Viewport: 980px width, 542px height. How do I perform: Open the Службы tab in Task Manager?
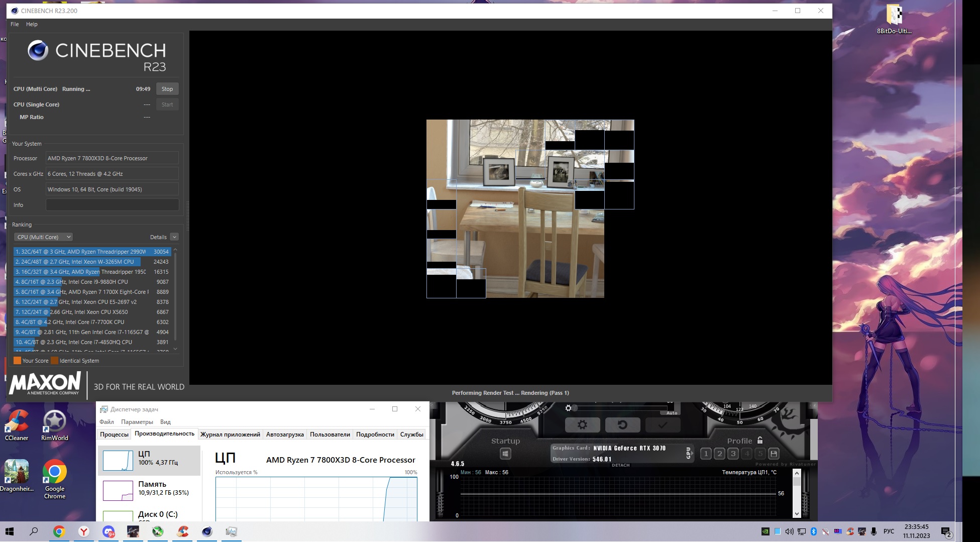412,435
